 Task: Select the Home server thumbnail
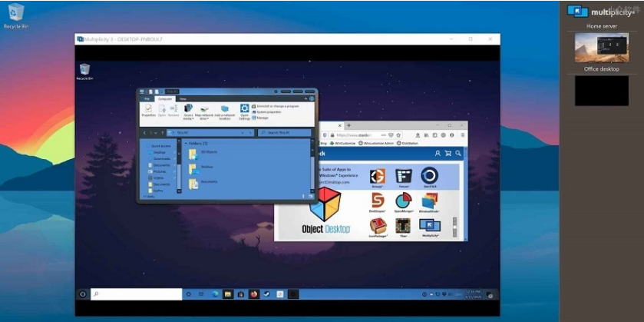pyautogui.click(x=601, y=48)
